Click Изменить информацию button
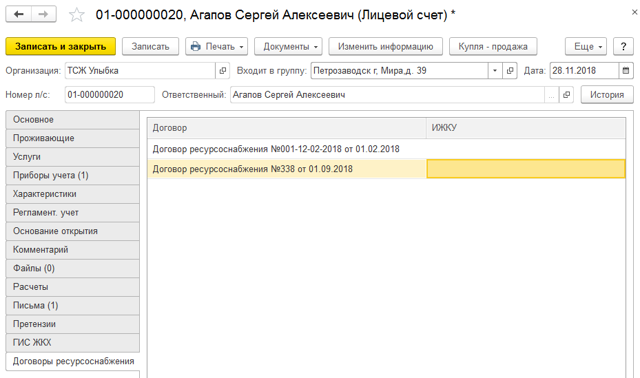The width and height of the screenshot is (640, 378). point(385,47)
